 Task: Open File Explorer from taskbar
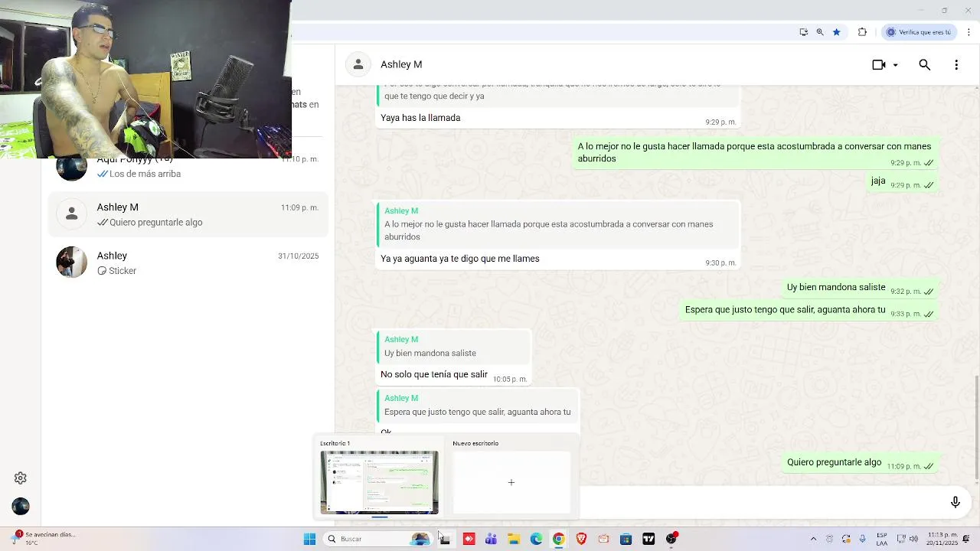(x=514, y=539)
